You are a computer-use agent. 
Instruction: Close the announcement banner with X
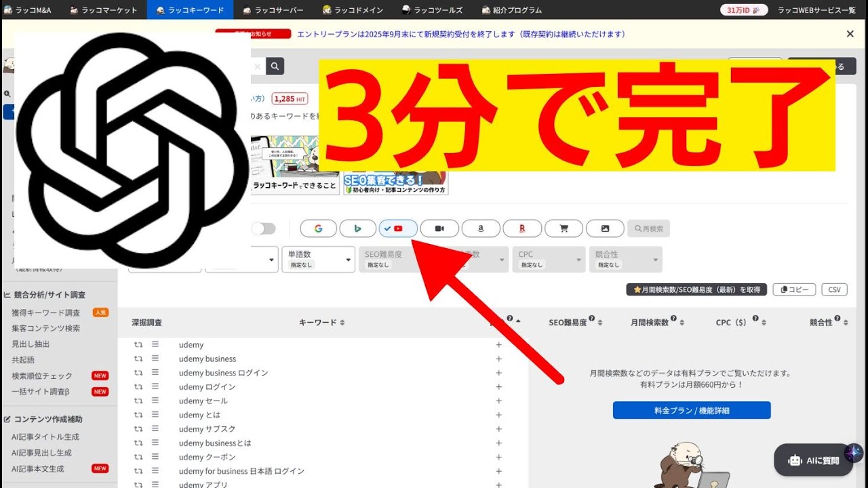pos(850,34)
